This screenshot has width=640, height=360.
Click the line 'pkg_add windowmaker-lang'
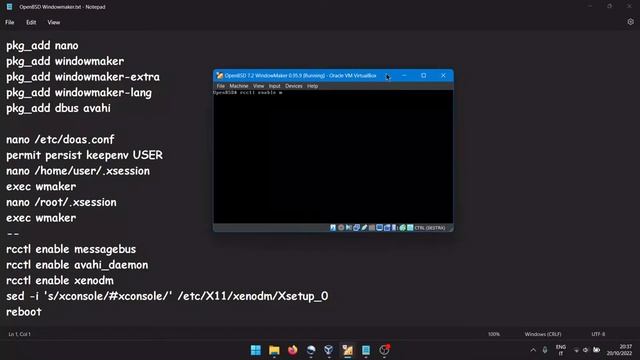tap(79, 93)
